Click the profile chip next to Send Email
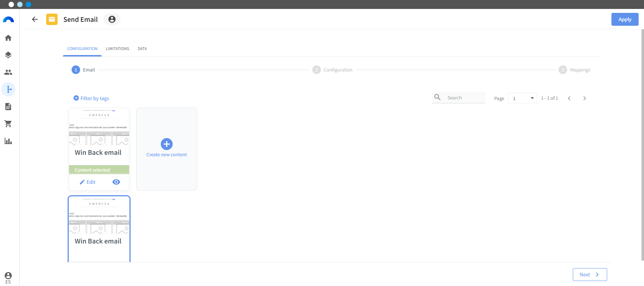644x286 pixels. [x=112, y=19]
